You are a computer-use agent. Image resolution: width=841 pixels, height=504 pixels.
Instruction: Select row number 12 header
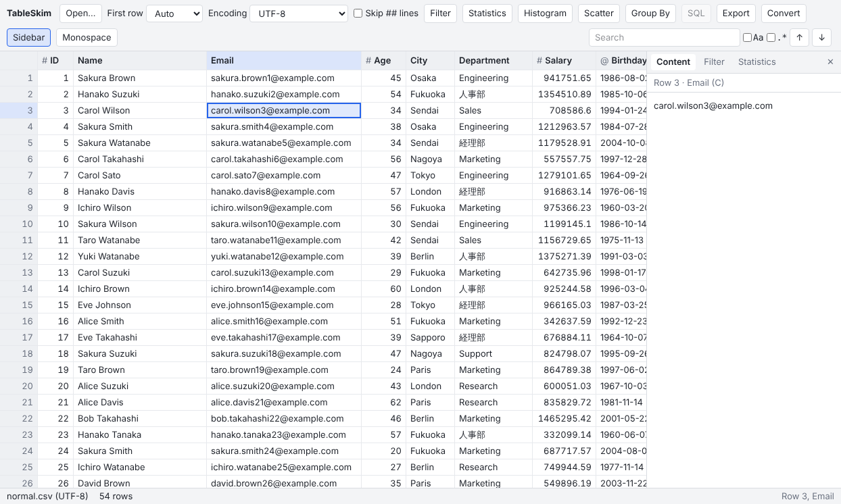(x=19, y=256)
